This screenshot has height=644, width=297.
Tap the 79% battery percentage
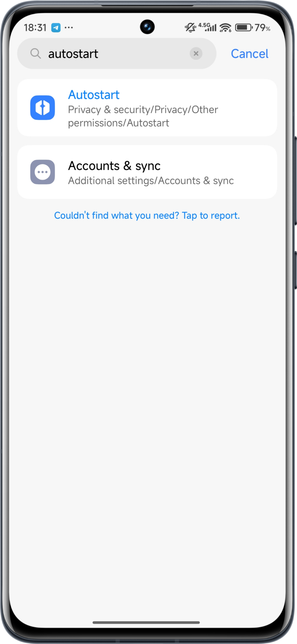[262, 28]
